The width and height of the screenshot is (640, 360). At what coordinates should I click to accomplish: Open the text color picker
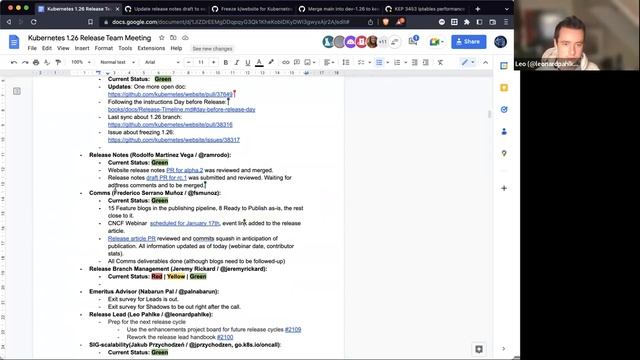click(259, 62)
